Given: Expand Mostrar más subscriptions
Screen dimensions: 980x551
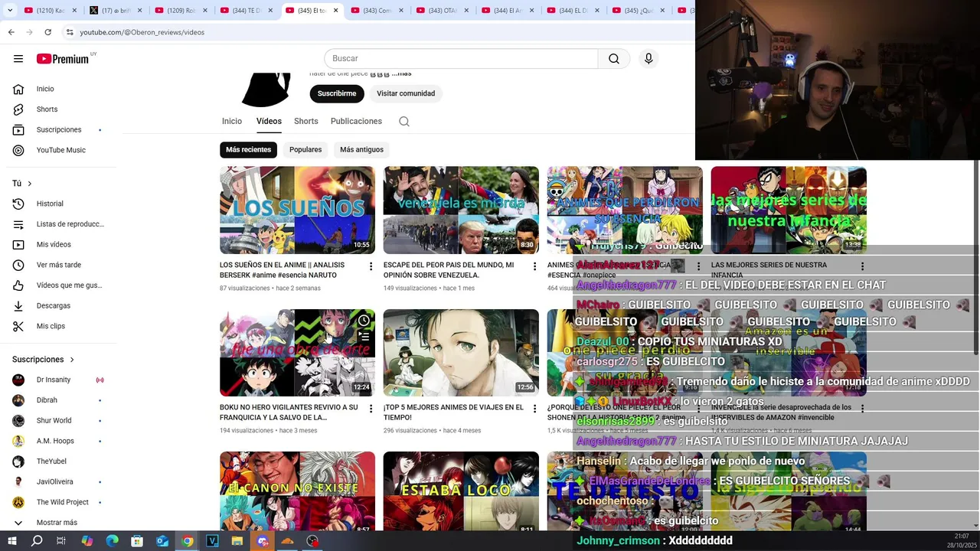Looking at the screenshot, I should pos(58,523).
